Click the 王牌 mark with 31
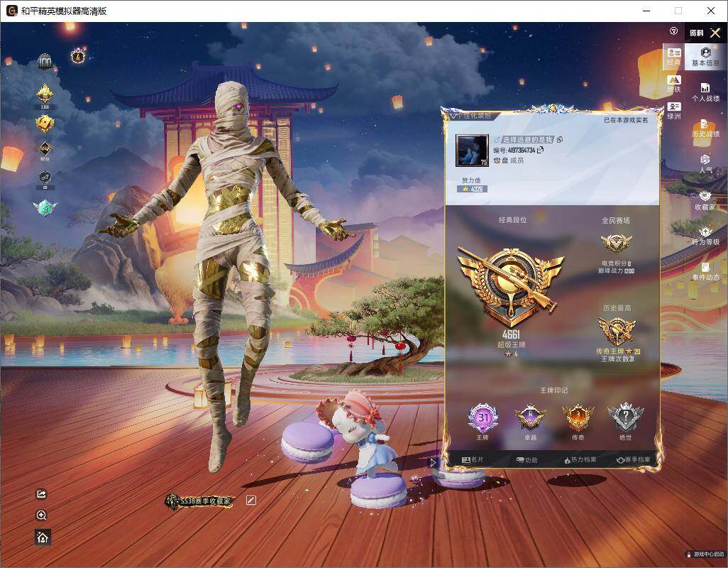The width and height of the screenshot is (728, 568). [483, 417]
